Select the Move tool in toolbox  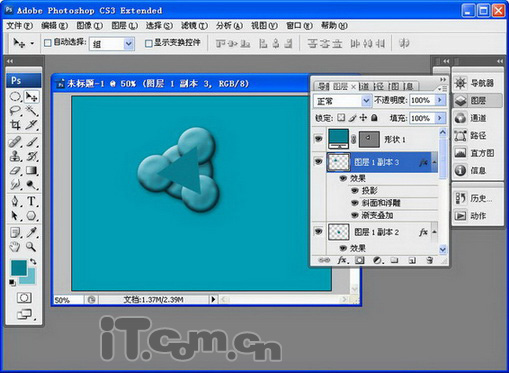pos(32,97)
